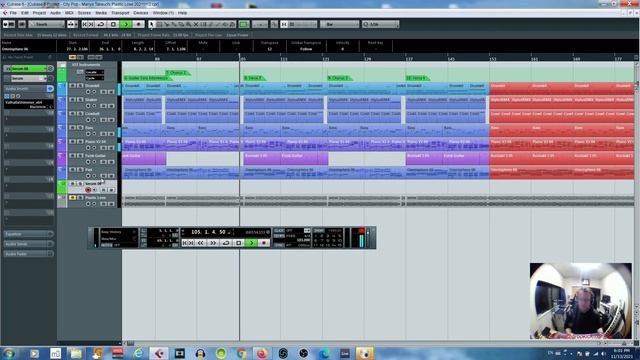Open Google Chrome from taskbar
The width and height of the screenshot is (640, 360).
[x=241, y=353]
